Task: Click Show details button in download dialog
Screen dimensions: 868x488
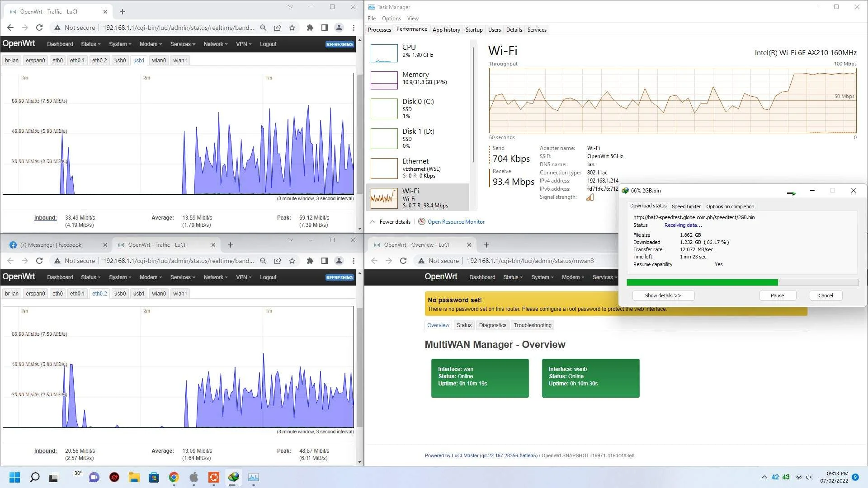Action: (663, 296)
